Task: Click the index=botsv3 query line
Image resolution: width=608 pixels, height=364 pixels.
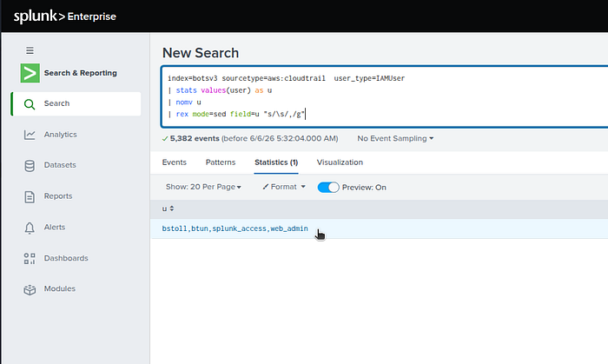Action: [x=286, y=78]
